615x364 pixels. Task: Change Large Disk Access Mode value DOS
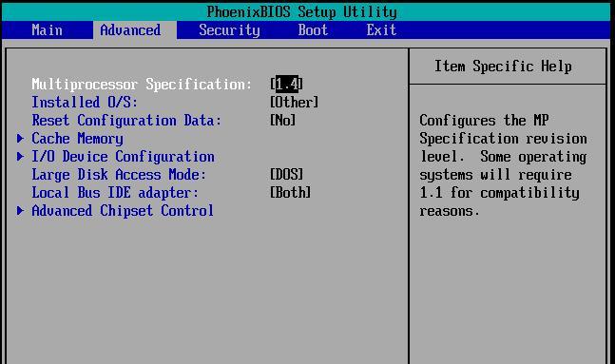pyautogui.click(x=287, y=174)
